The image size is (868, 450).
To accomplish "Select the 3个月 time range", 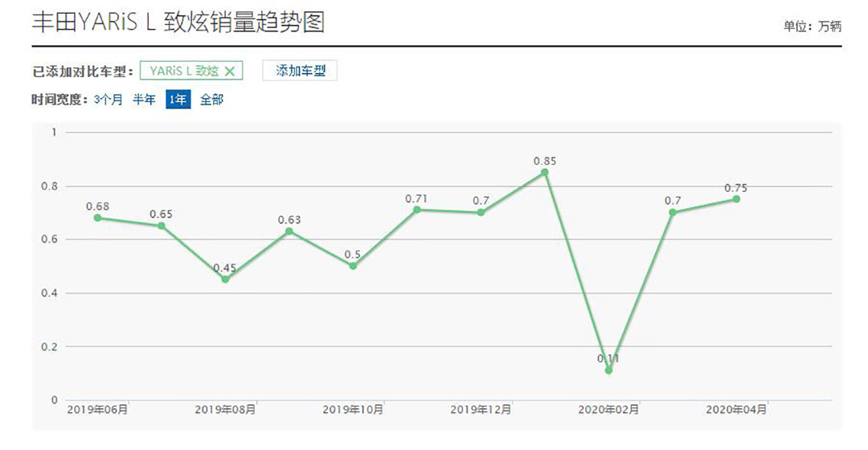I will [x=108, y=100].
